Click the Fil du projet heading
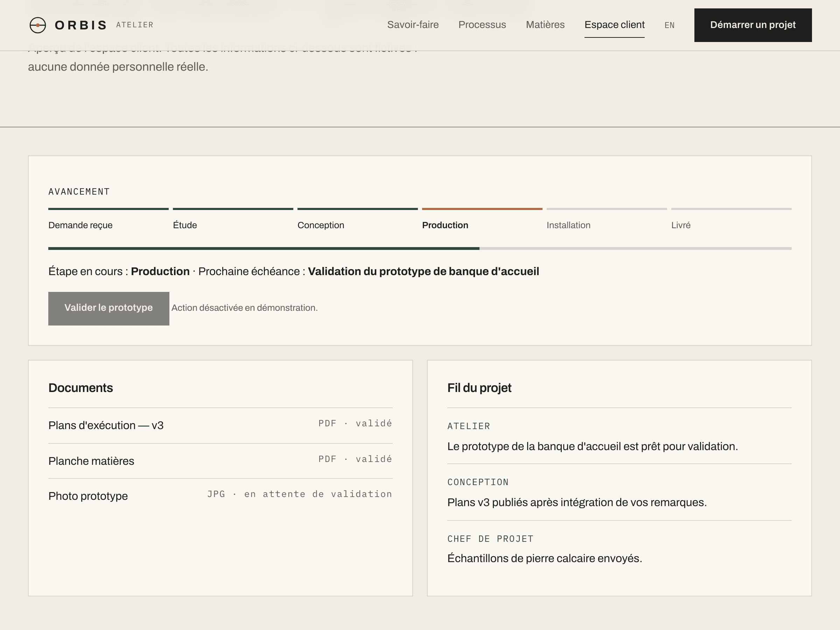This screenshot has height=630, width=840. click(479, 388)
